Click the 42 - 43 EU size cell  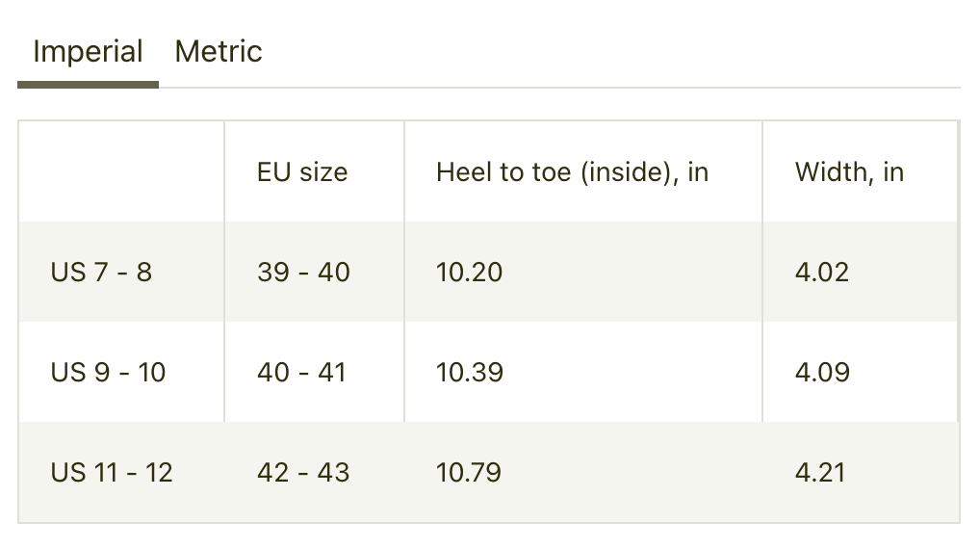(303, 473)
